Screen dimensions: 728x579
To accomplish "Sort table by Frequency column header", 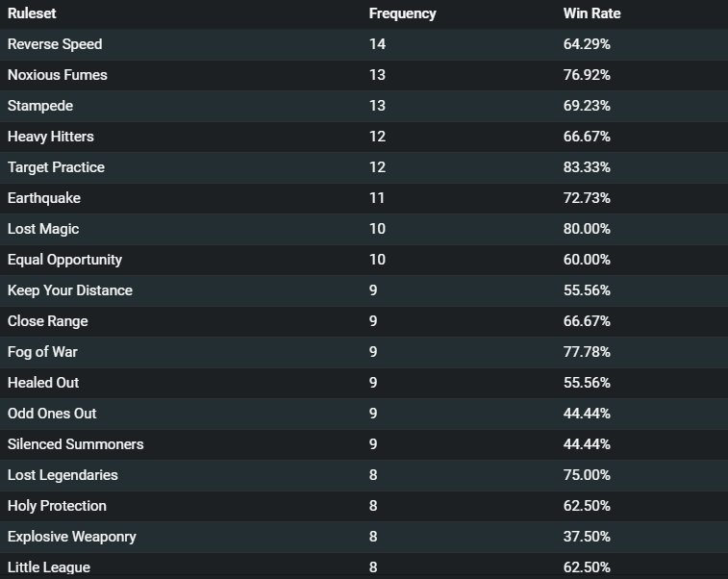I will 402,13.
